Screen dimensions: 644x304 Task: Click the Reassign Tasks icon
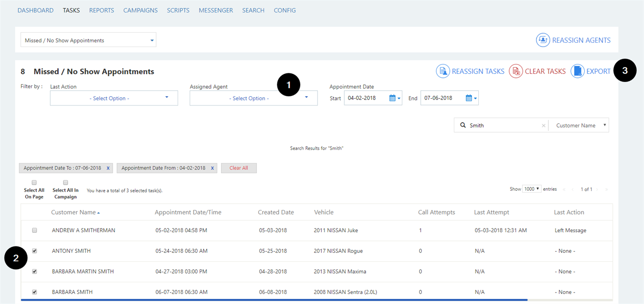tap(443, 71)
